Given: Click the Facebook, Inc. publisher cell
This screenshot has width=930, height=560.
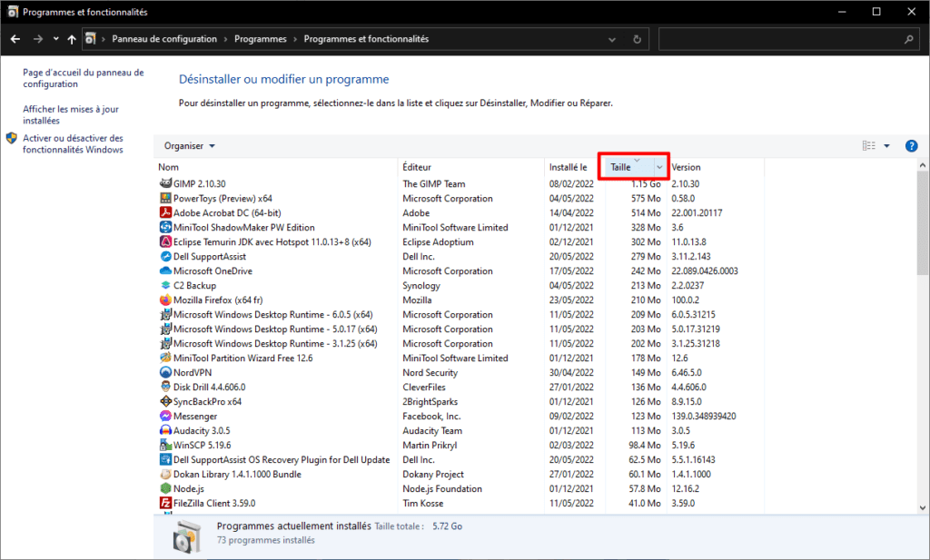Looking at the screenshot, I should coord(431,416).
